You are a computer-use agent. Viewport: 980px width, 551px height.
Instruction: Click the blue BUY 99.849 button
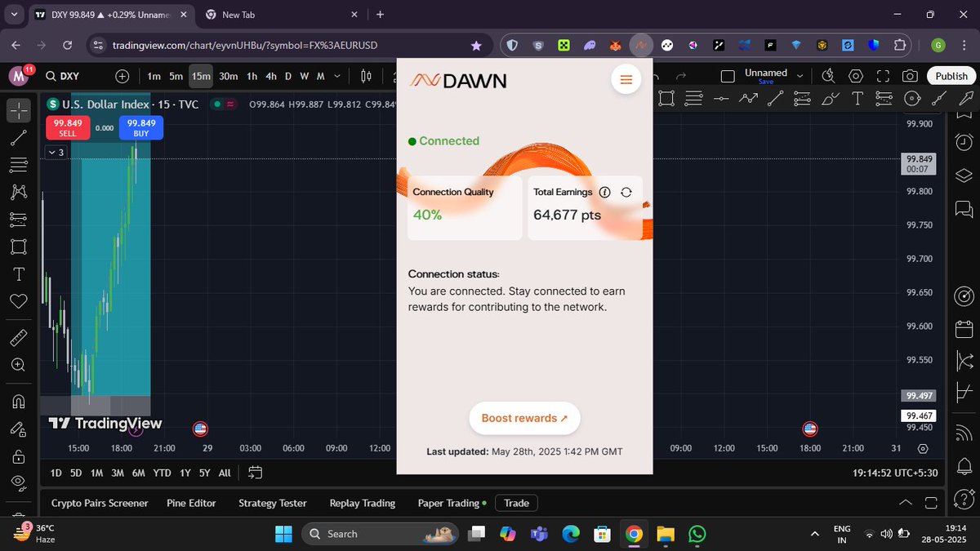[141, 127]
